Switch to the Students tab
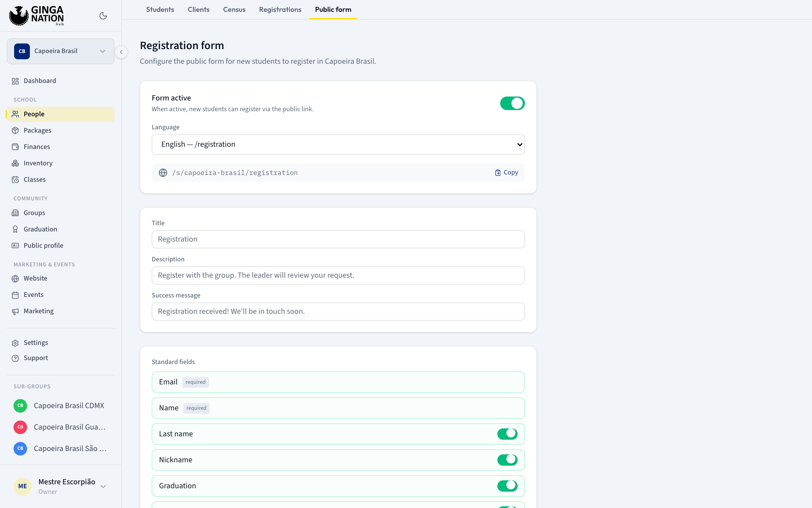Viewport: 812px width, 508px height. coord(160,9)
